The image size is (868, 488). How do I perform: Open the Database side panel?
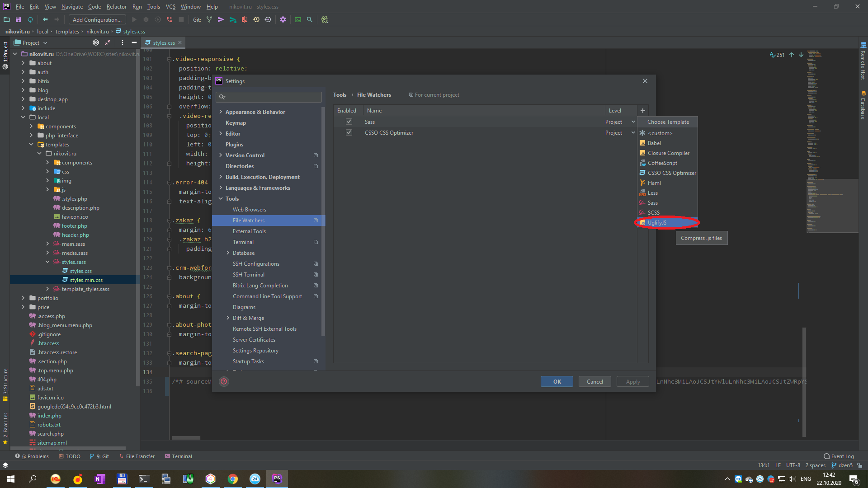(x=863, y=105)
